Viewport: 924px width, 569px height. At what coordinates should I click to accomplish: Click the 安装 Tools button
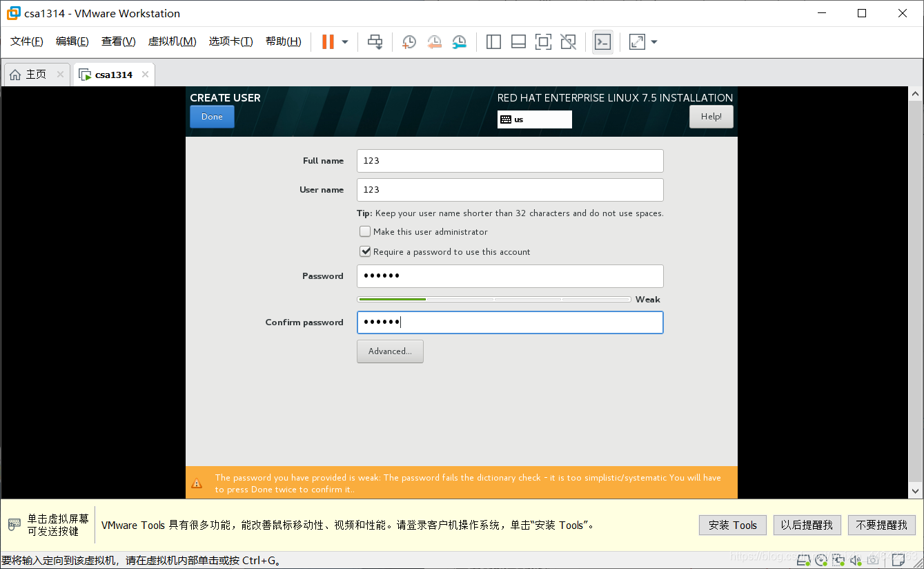coord(733,525)
